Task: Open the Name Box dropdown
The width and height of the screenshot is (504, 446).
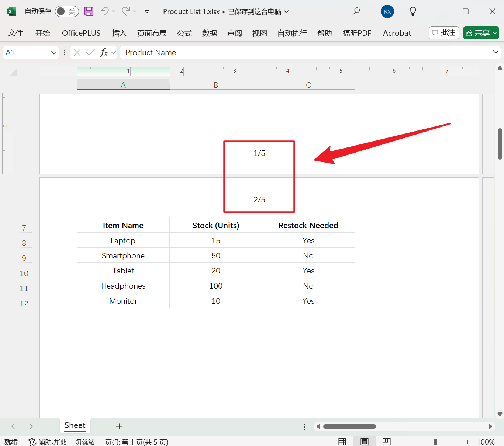Action: click(x=53, y=52)
